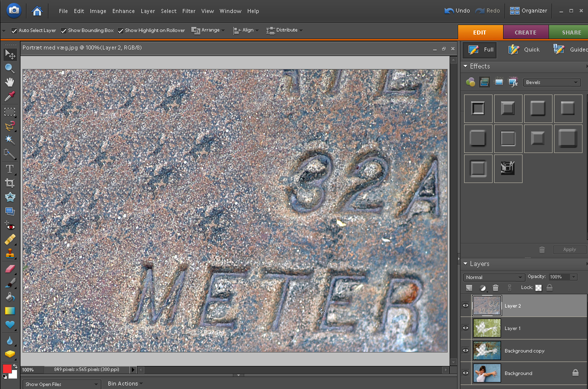Select the Hand tool
The image size is (588, 389).
coord(9,82)
